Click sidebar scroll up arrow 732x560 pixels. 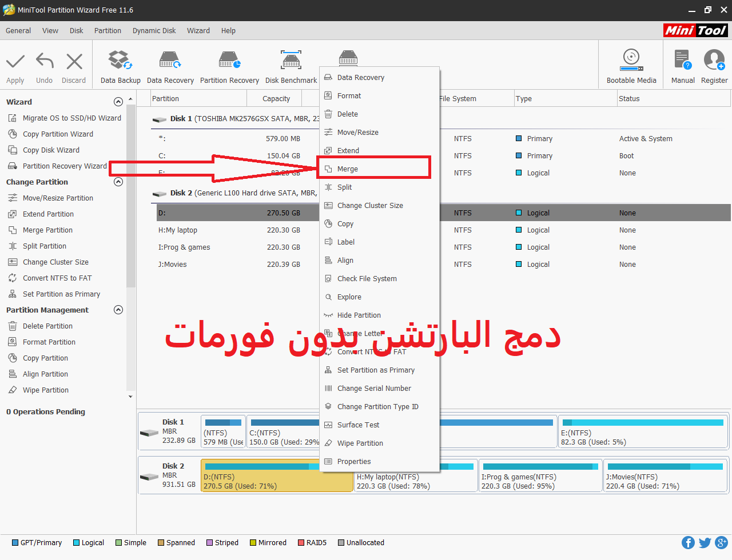(130, 99)
